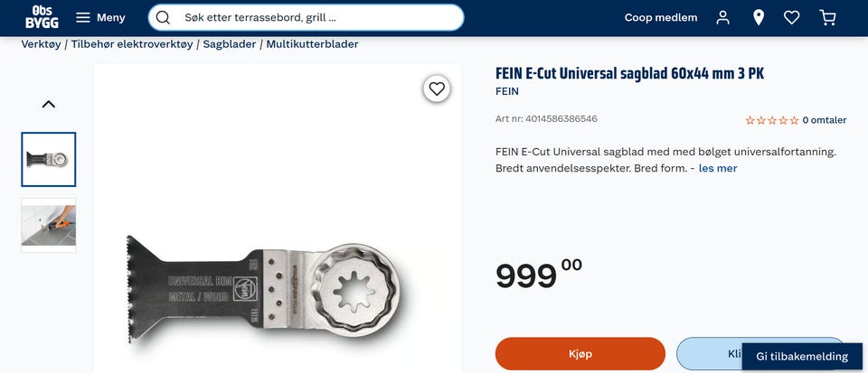868x373 pixels.
Task: Click the search magnifier icon
Action: [163, 18]
